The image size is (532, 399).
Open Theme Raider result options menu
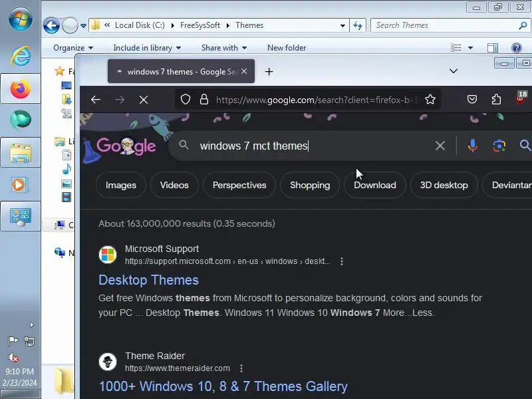click(241, 368)
